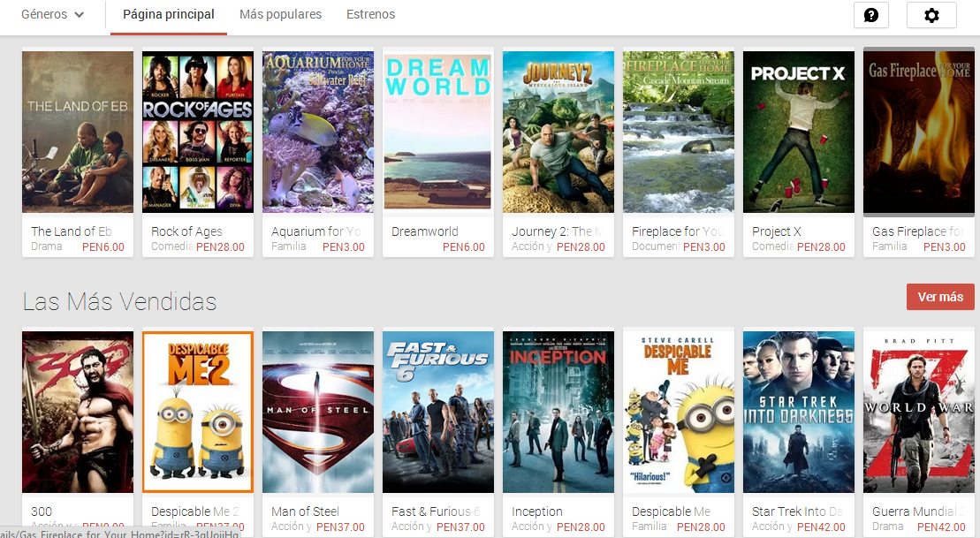Click the title 'Rock of Ages'

[186, 231]
